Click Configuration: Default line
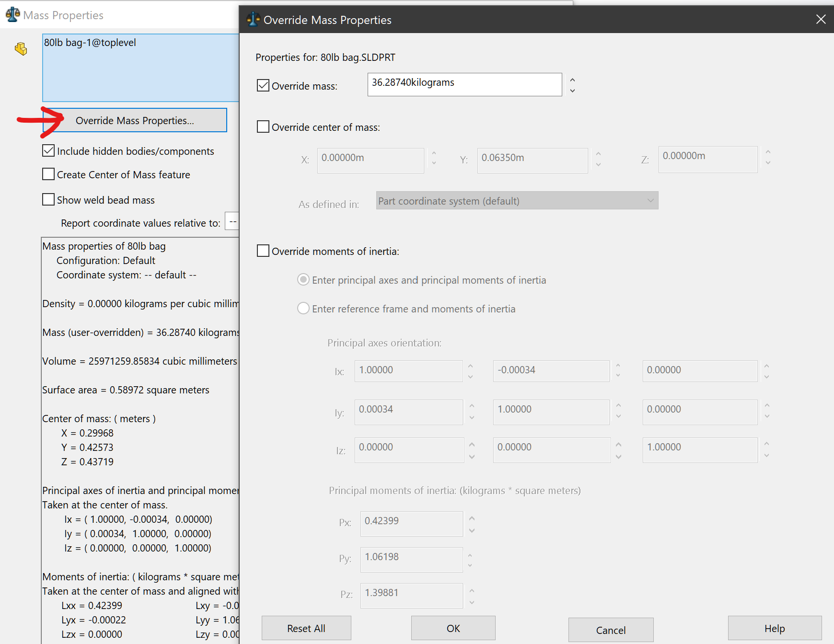The image size is (834, 644). coord(106,260)
